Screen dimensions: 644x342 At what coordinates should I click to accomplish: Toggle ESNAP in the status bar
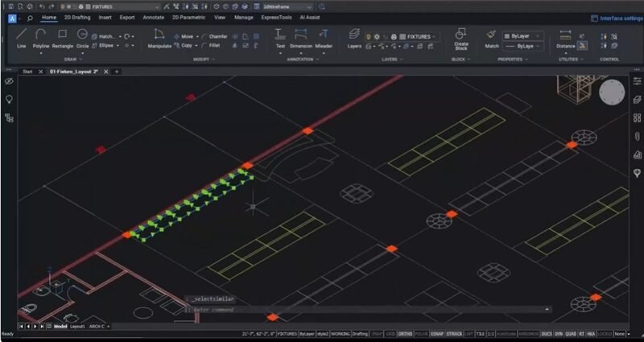[x=436, y=334]
